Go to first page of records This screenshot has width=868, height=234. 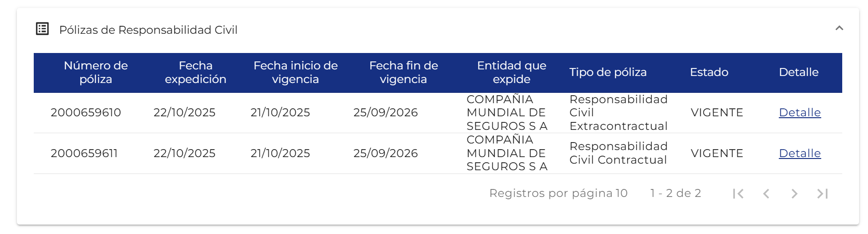[738, 194]
